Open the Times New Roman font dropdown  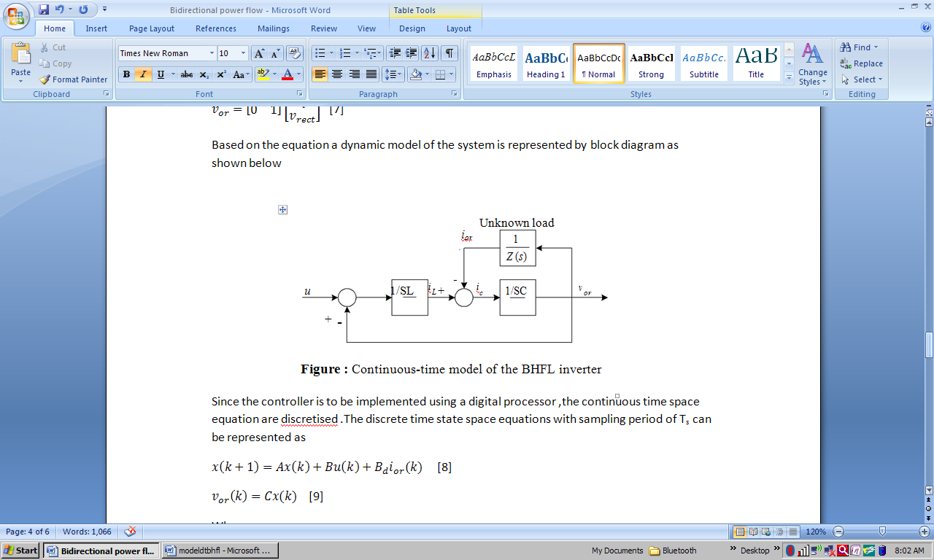pos(212,53)
